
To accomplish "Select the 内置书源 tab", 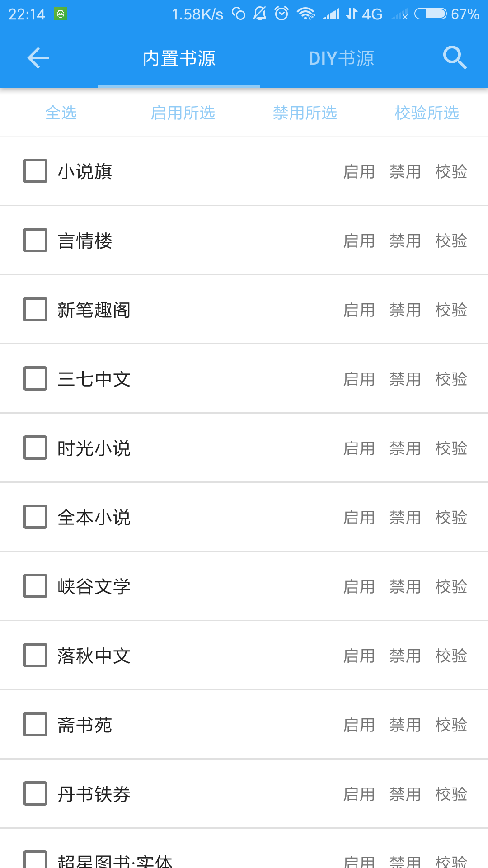I will point(179,58).
